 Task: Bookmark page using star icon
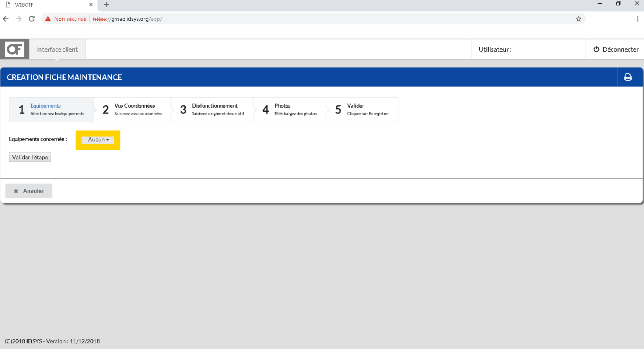pyautogui.click(x=579, y=19)
